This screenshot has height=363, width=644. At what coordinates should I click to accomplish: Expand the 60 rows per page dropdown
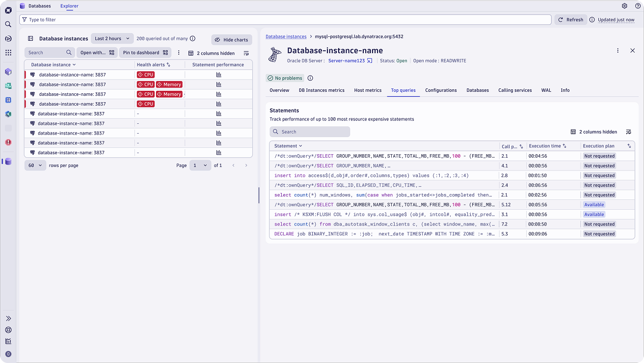coord(35,166)
